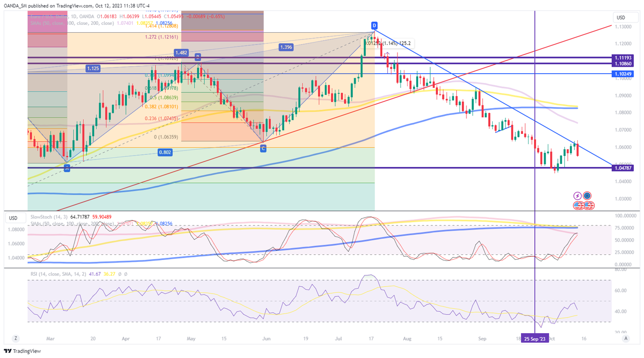Select pattern point D at the chart peak
This screenshot has height=358, width=644.
(374, 25)
